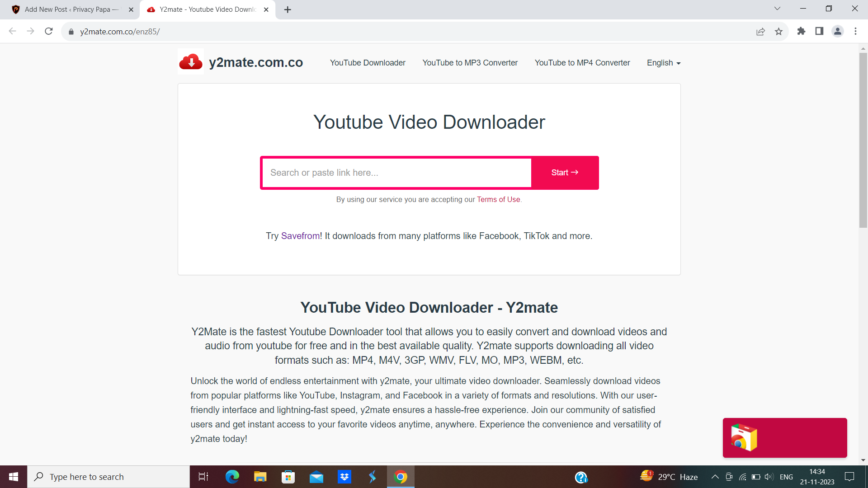Click the Start button
The height and width of the screenshot is (488, 868).
tap(565, 173)
